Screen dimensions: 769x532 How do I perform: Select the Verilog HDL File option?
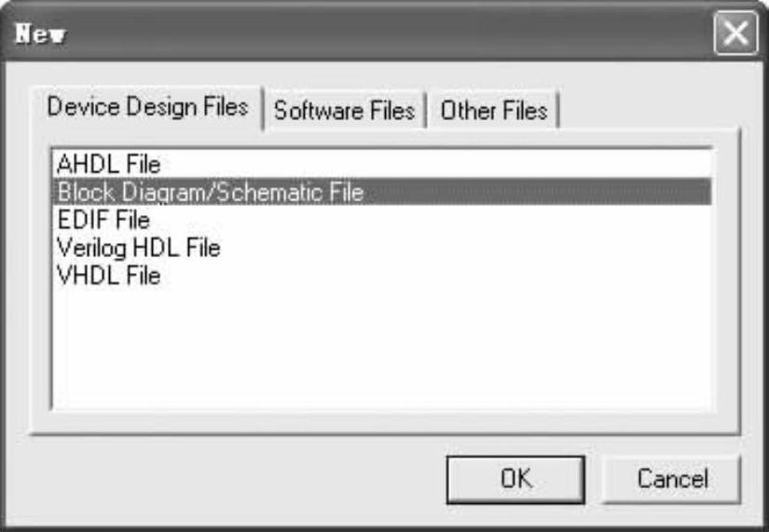138,249
